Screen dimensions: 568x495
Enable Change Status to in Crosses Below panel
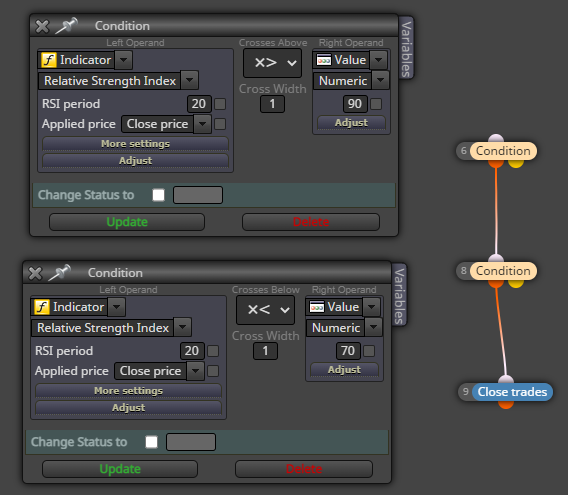(151, 442)
